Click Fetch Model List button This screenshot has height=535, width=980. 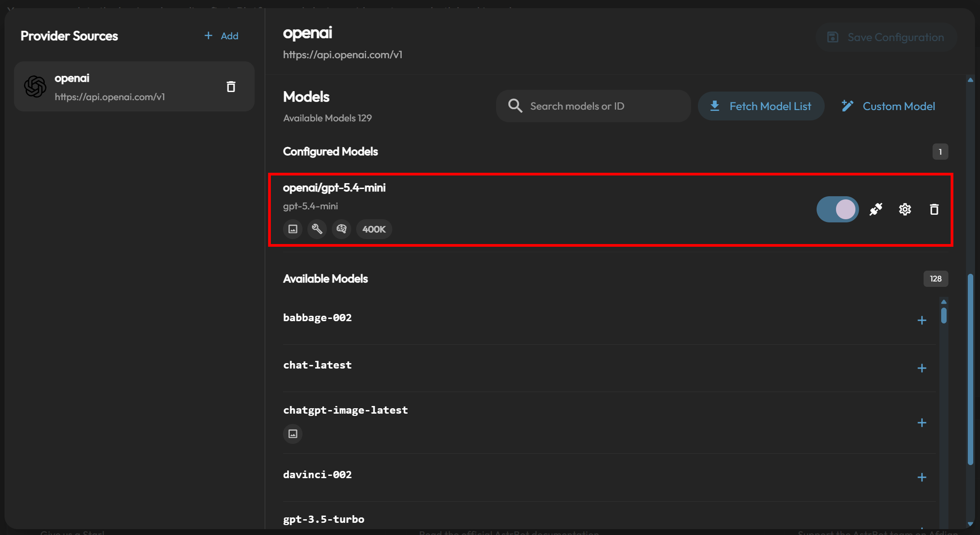coord(761,106)
